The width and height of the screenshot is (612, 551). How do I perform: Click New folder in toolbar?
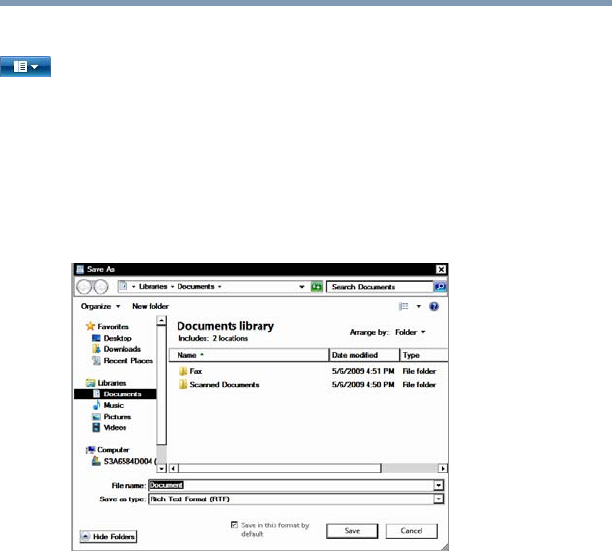[x=152, y=306]
